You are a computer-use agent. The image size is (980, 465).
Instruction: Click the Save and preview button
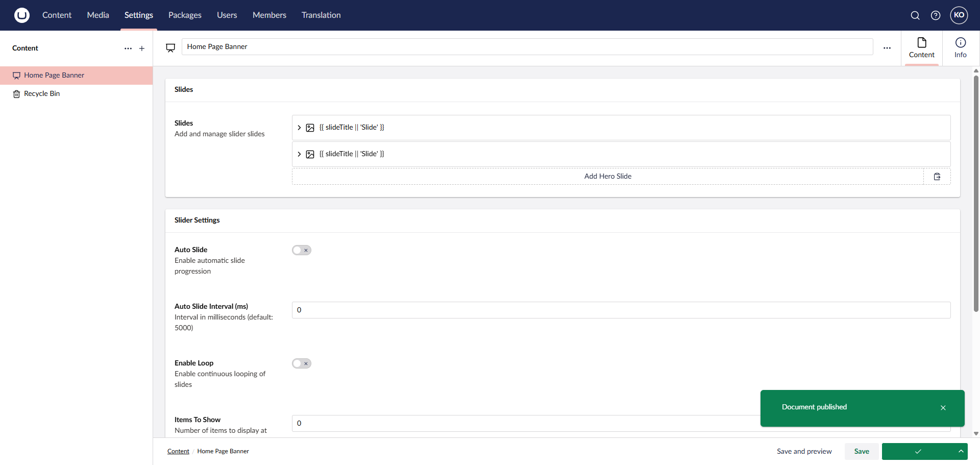pyautogui.click(x=804, y=451)
